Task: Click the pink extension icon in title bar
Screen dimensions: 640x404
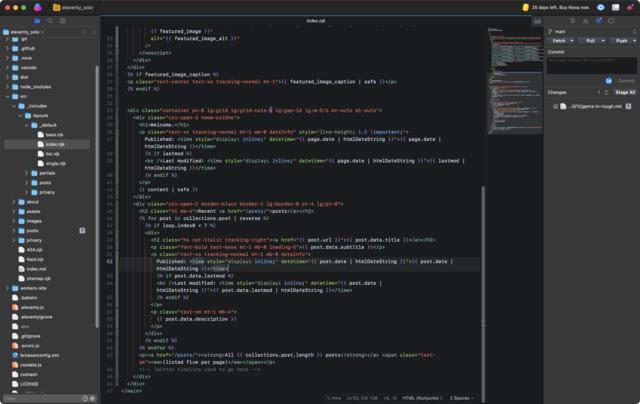Action: (630, 7)
